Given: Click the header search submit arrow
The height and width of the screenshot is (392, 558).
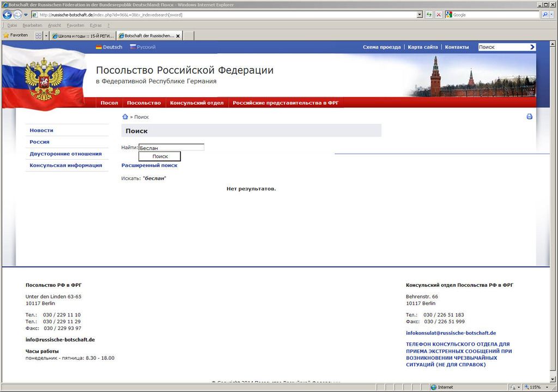Looking at the screenshot, I should click(532, 47).
